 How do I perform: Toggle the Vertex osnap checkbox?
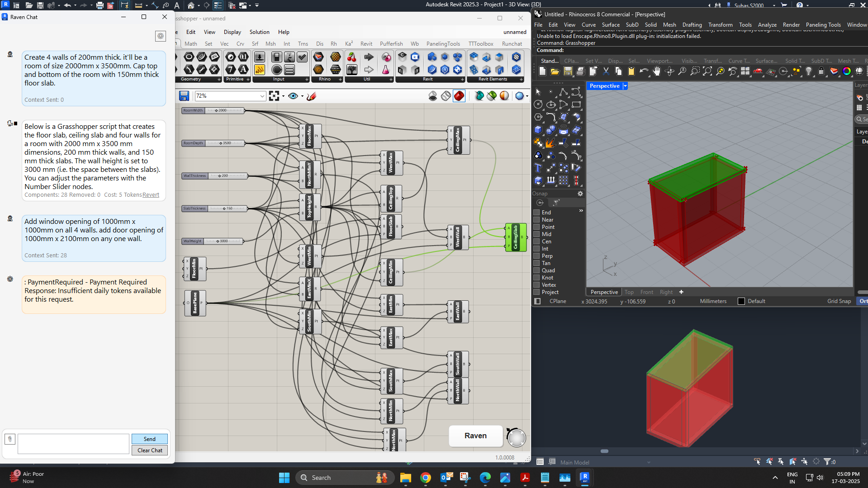536,285
